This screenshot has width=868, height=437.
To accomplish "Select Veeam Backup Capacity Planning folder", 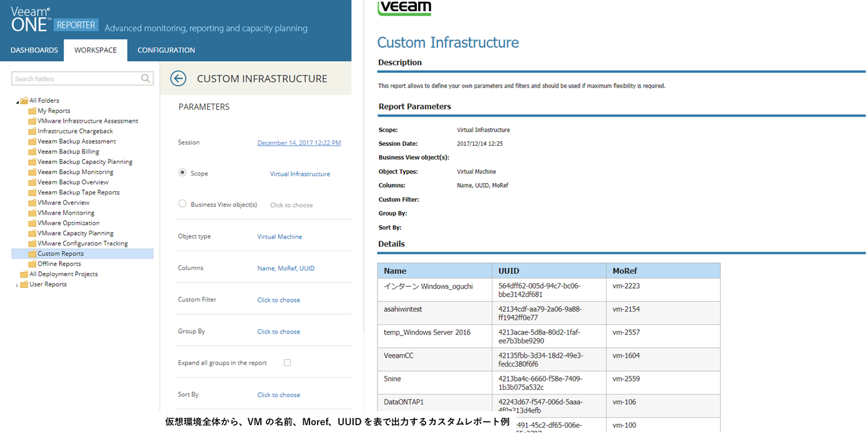I will pos(85,162).
